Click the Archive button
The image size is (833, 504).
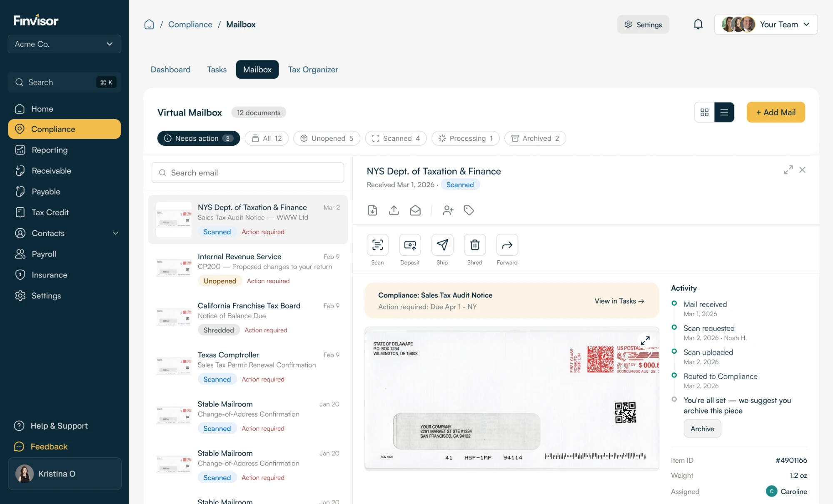[702, 429]
